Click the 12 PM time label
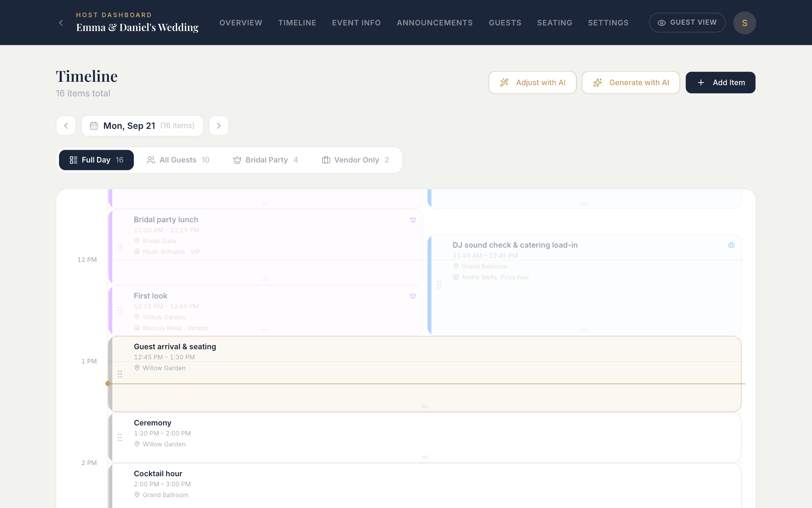The height and width of the screenshot is (508, 812). point(87,260)
